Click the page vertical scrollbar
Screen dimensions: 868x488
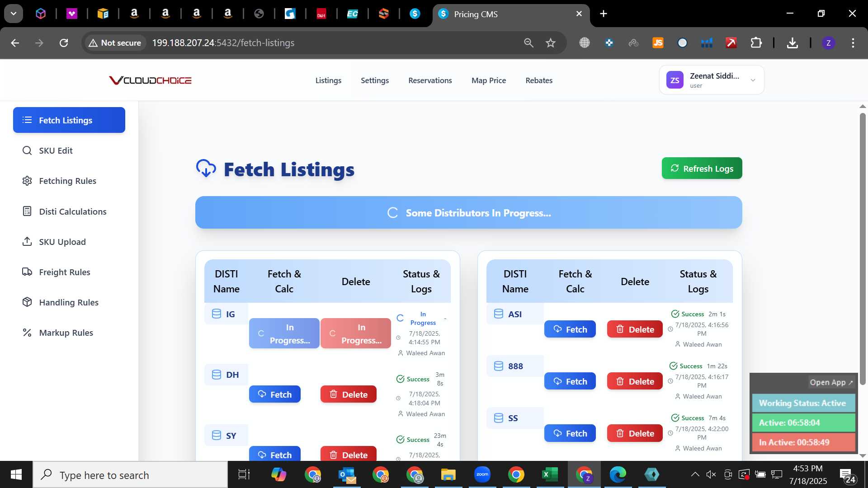(863, 249)
